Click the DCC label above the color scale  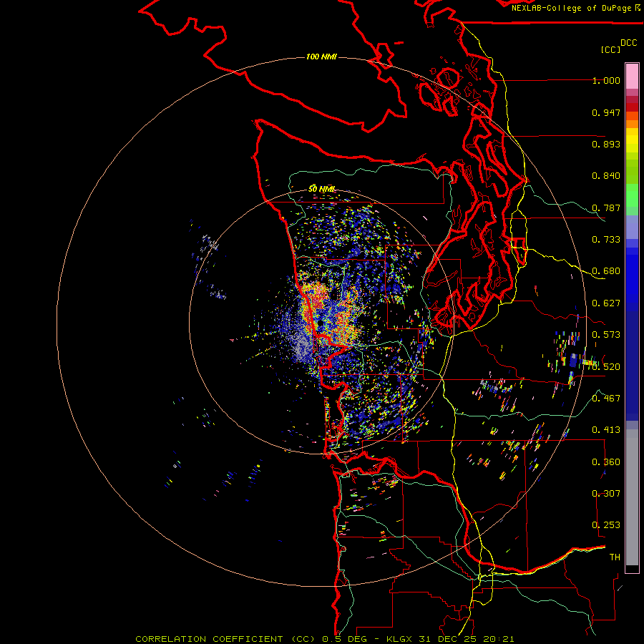click(x=628, y=43)
